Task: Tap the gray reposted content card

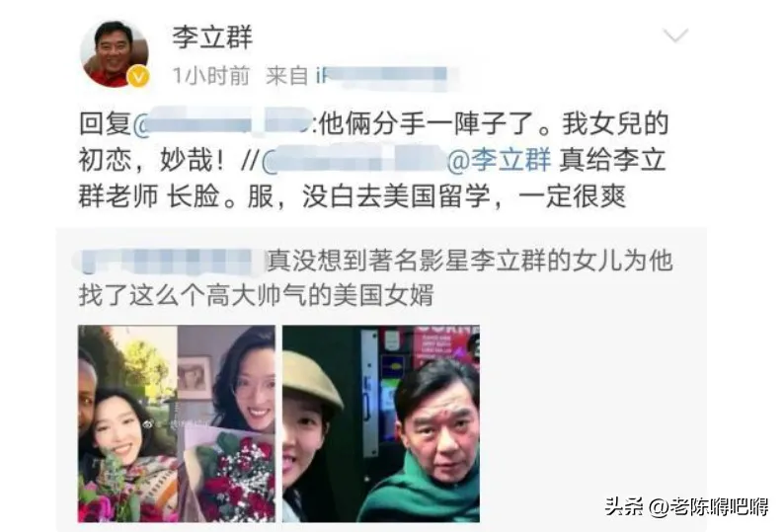Action: (x=381, y=379)
